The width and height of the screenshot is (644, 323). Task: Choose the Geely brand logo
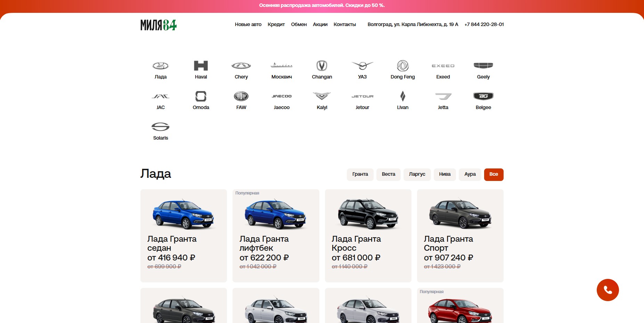click(x=483, y=66)
